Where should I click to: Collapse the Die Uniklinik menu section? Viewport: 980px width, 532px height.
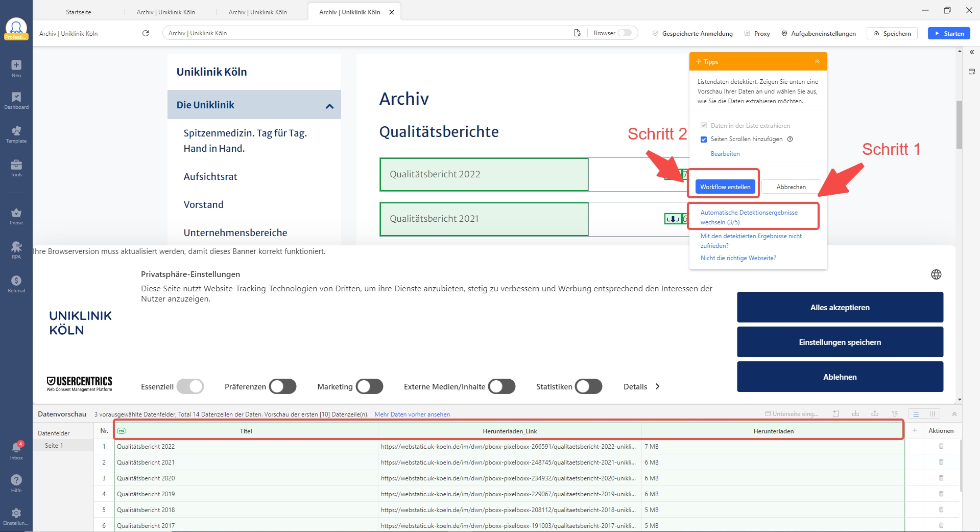[x=330, y=106]
